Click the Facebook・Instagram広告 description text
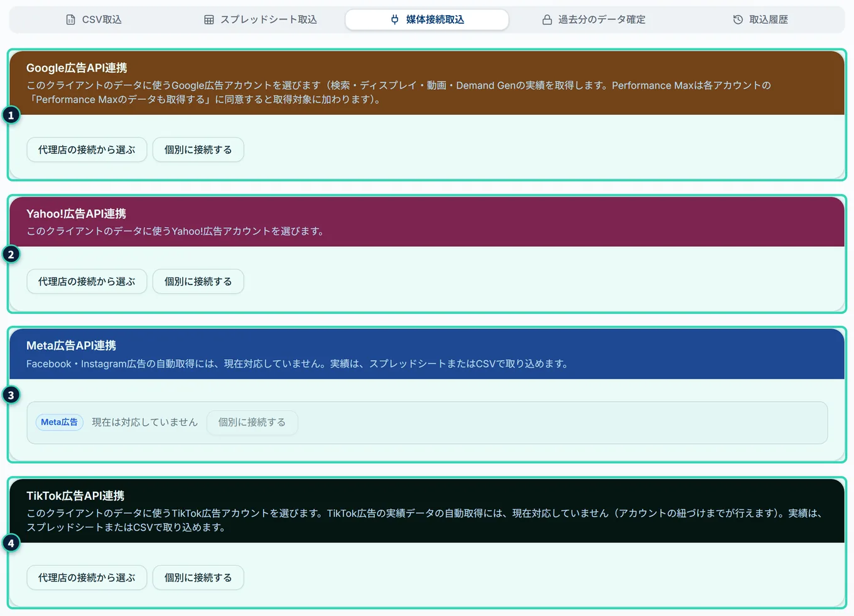The width and height of the screenshot is (854, 616). tap(297, 364)
